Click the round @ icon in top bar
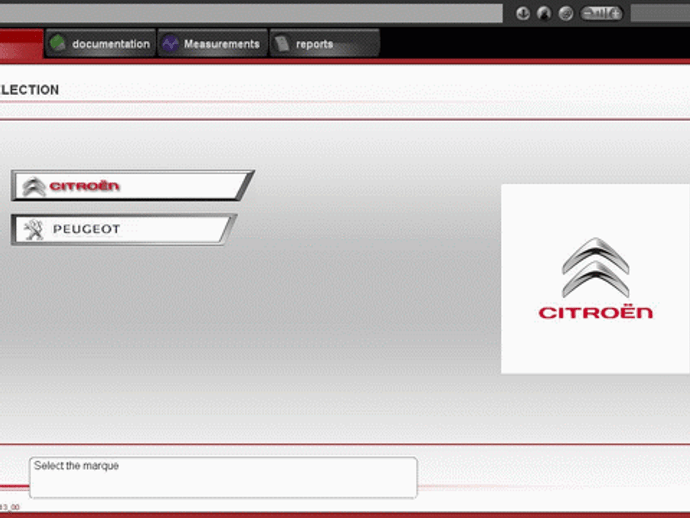 pyautogui.click(x=566, y=14)
